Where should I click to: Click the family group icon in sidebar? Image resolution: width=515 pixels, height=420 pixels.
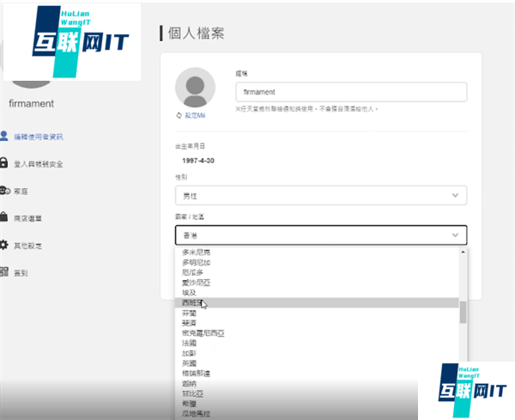tap(4, 191)
